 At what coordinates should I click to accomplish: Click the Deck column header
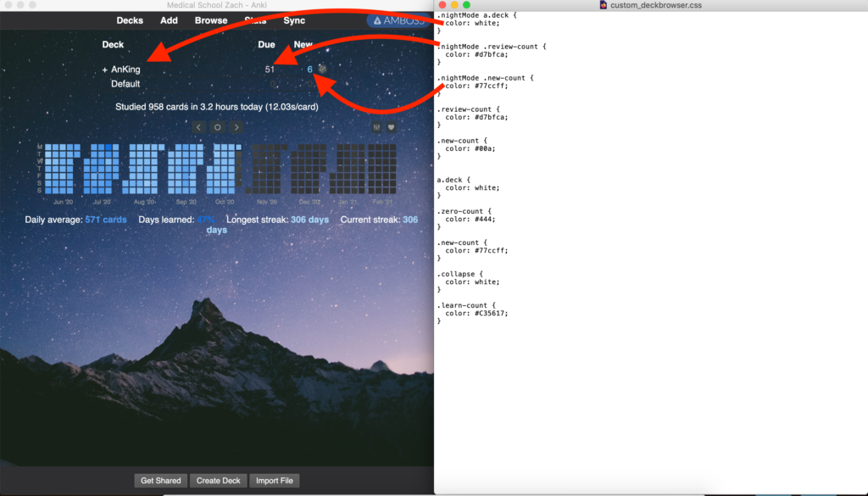(113, 44)
